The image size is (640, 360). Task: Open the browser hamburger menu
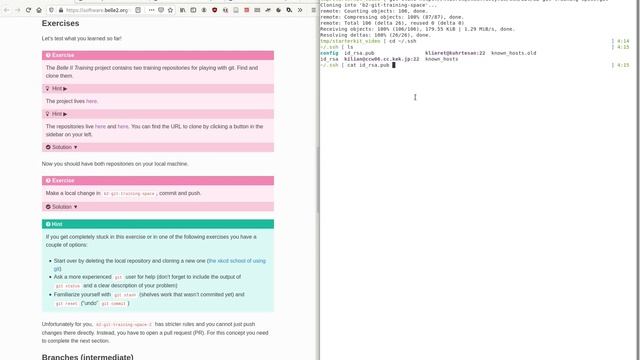(x=313, y=10)
